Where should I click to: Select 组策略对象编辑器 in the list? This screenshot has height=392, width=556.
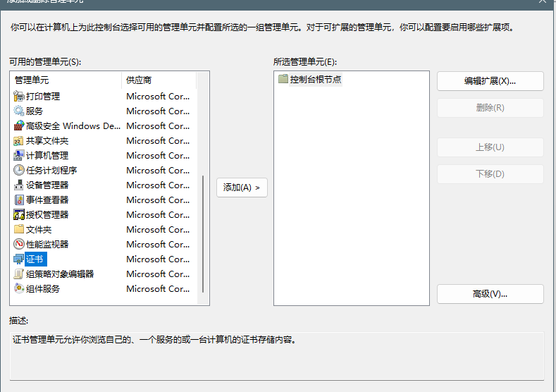[60, 274]
